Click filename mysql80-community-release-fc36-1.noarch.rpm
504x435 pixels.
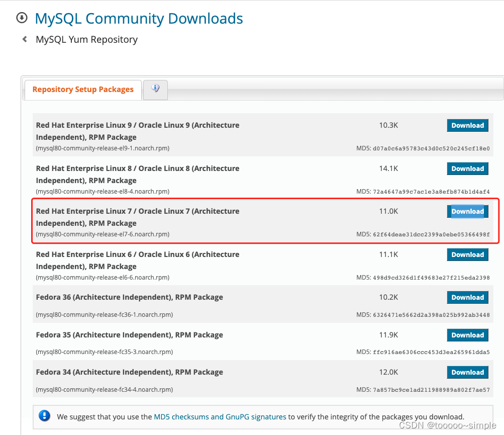click(104, 315)
